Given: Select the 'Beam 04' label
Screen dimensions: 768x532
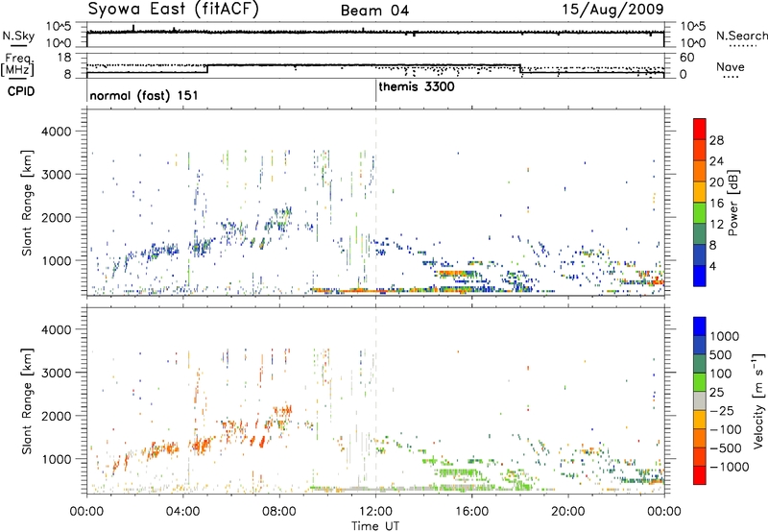Looking at the screenshot, I should click(x=374, y=11).
